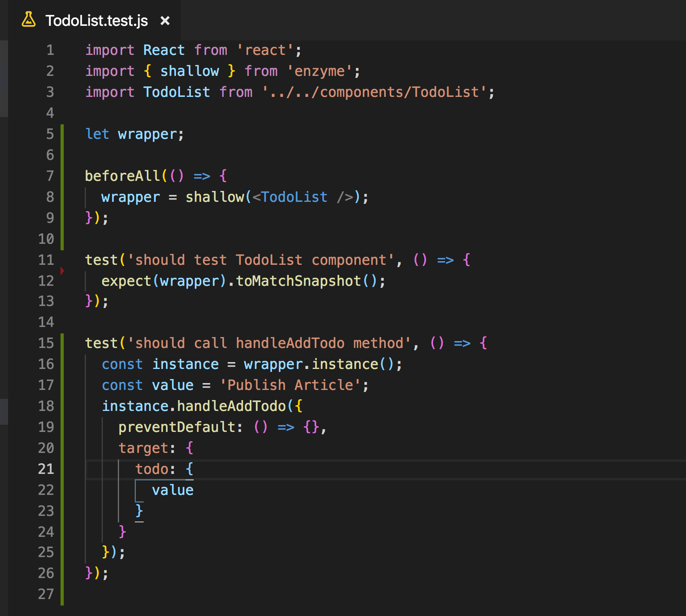The height and width of the screenshot is (616, 686).
Task: Click instance.handleAddTodo on line 18
Action: (194, 406)
